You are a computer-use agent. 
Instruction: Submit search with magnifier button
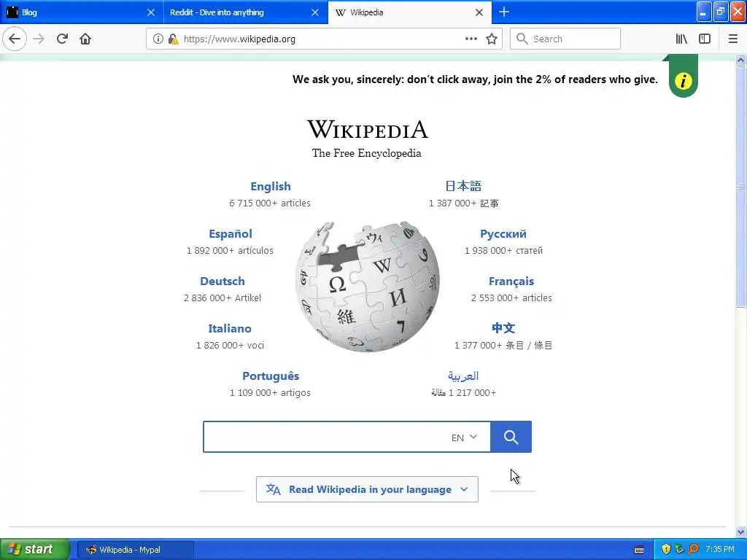(x=511, y=437)
